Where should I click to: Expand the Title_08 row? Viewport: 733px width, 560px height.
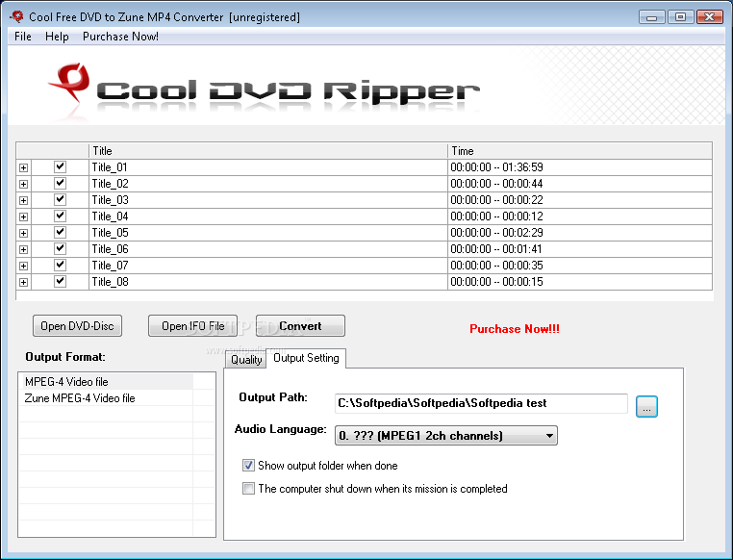pyautogui.click(x=23, y=282)
